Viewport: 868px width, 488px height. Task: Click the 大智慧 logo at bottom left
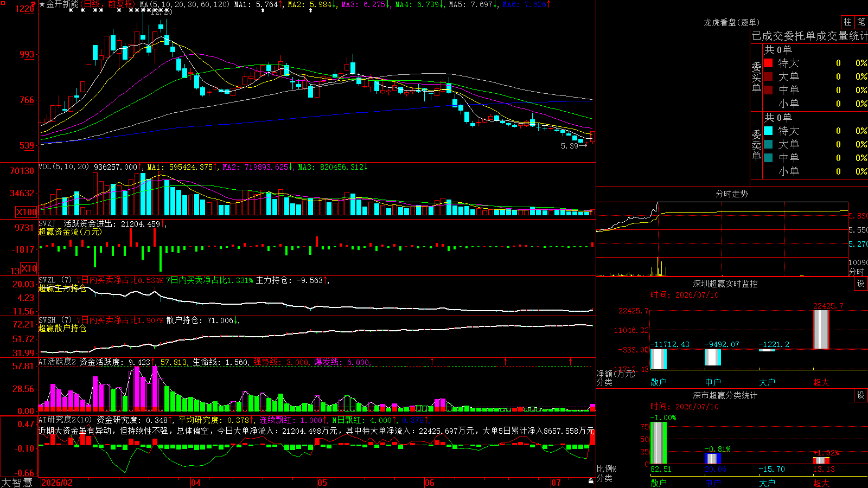17,483
